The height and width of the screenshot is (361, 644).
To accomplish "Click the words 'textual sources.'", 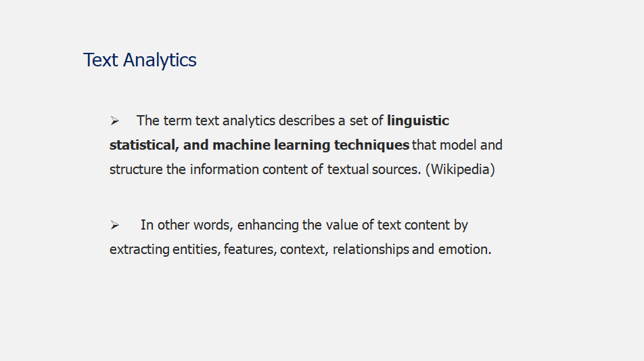I will pyautogui.click(x=374, y=169).
